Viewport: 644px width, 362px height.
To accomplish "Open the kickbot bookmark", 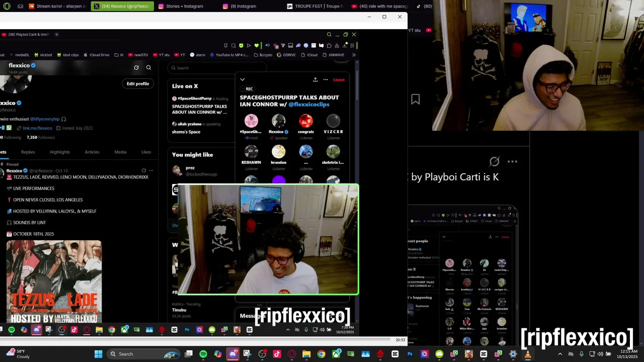I will (43, 55).
